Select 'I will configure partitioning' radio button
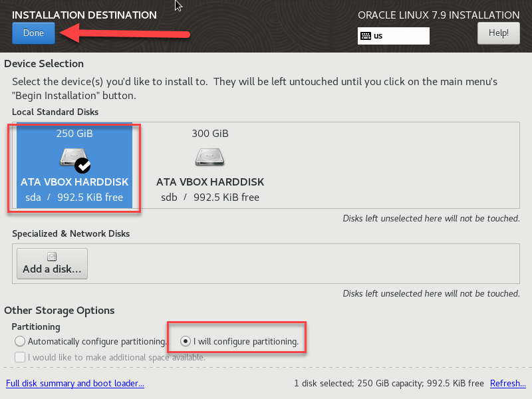This screenshot has width=532, height=399. tap(186, 341)
